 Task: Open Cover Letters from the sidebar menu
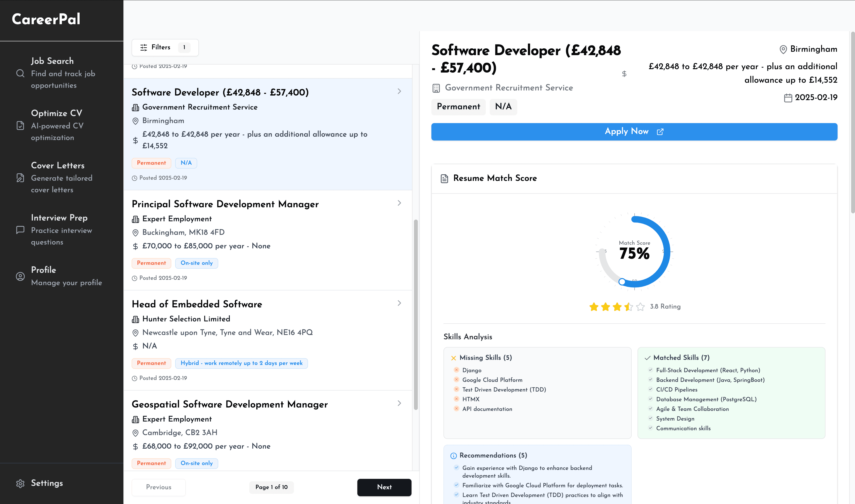[58, 166]
